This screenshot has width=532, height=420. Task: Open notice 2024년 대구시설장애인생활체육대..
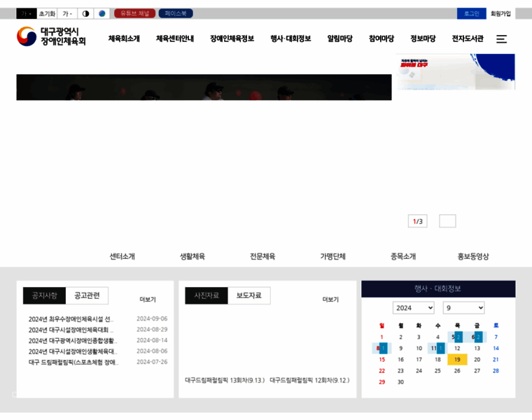click(73, 352)
